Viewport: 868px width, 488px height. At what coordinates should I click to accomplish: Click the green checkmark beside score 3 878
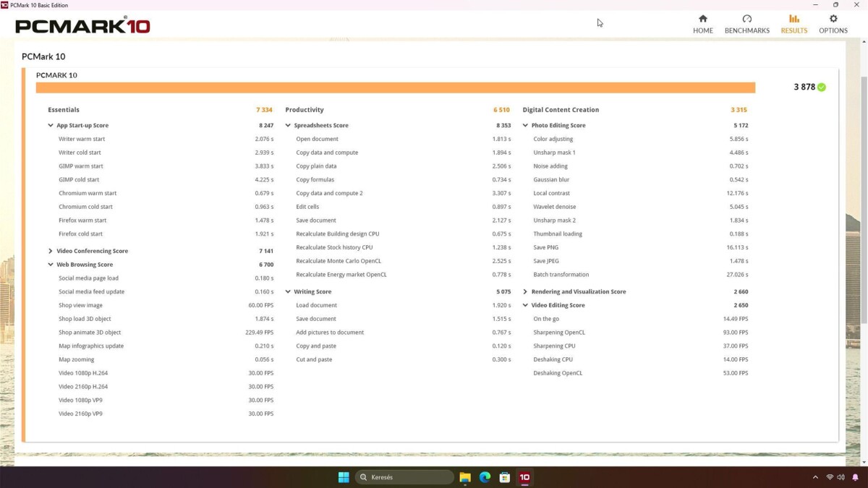821,87
